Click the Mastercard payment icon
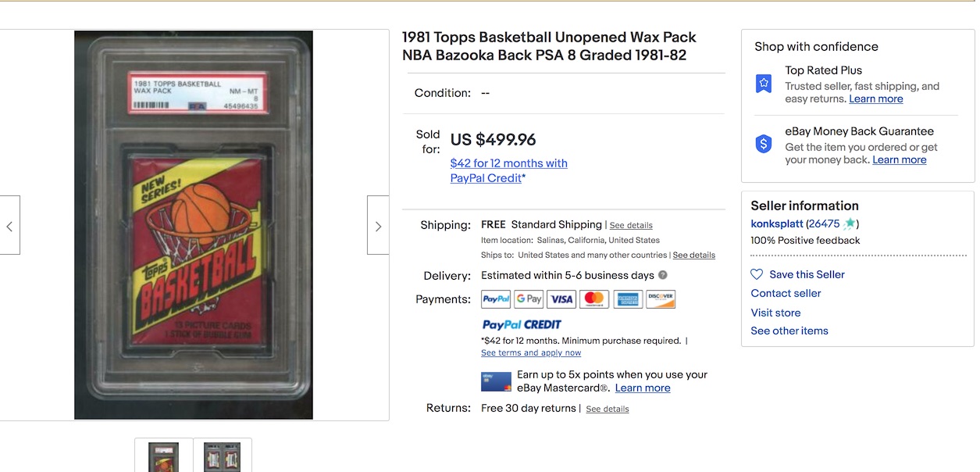The height and width of the screenshot is (472, 980). pyautogui.click(x=594, y=299)
